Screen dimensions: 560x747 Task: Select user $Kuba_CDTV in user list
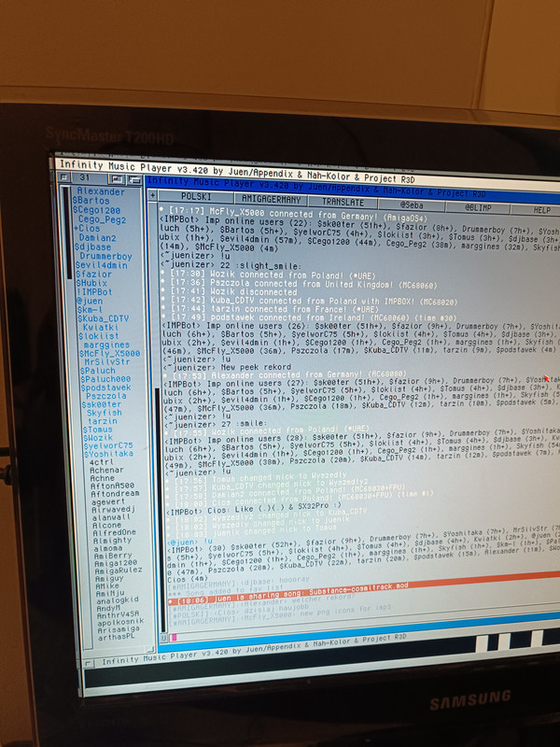104,318
